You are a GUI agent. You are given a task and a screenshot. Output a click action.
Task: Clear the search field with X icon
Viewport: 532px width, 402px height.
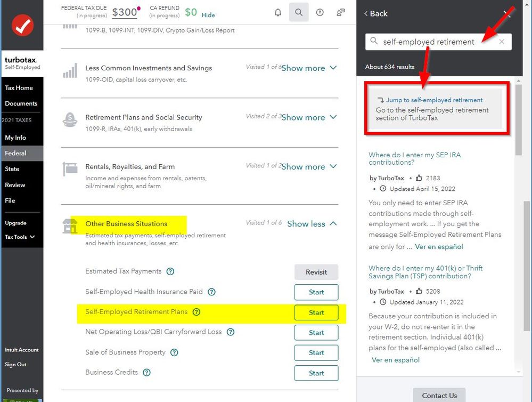click(x=502, y=42)
